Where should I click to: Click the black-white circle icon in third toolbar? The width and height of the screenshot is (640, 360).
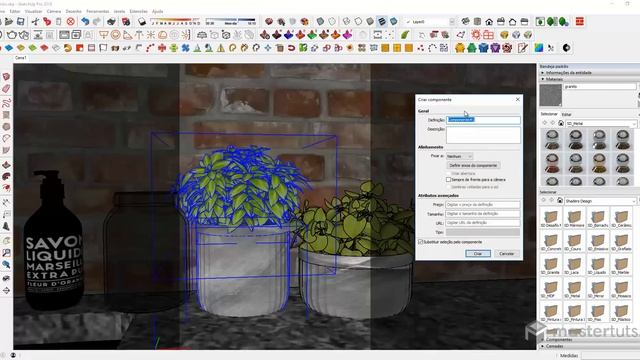pyautogui.click(x=567, y=48)
